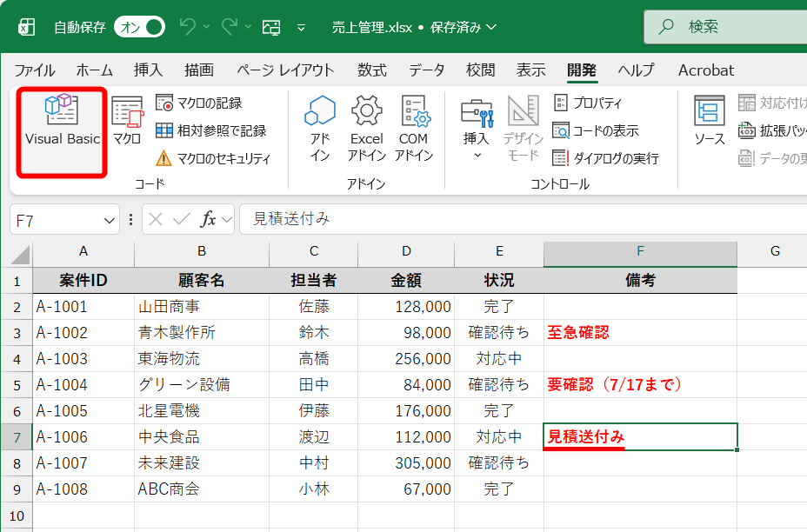Select column A header

(83, 251)
